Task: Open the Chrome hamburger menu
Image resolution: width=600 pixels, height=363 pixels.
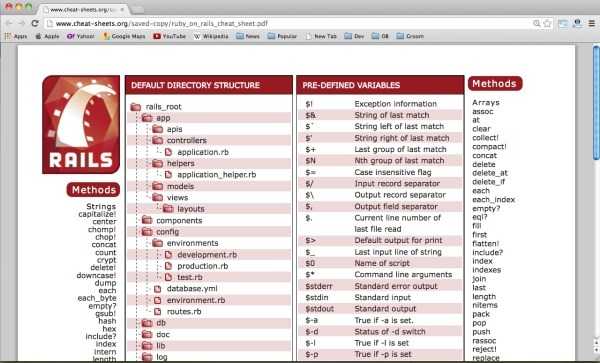Action: coord(592,23)
